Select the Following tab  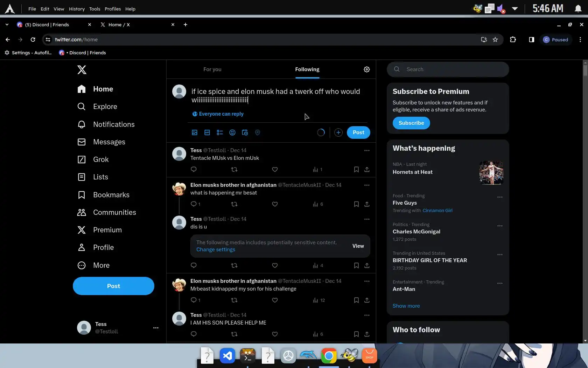pyautogui.click(x=307, y=69)
